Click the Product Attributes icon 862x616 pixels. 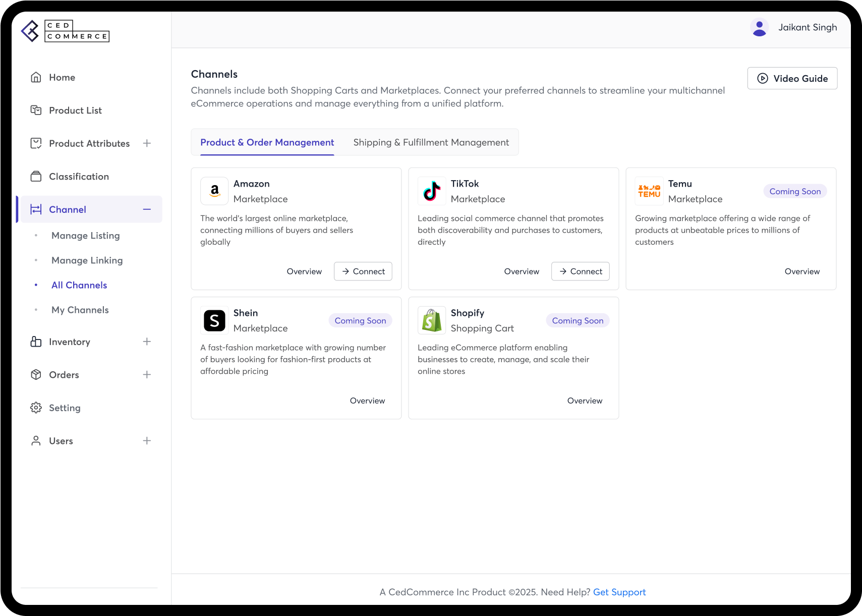pyautogui.click(x=36, y=143)
